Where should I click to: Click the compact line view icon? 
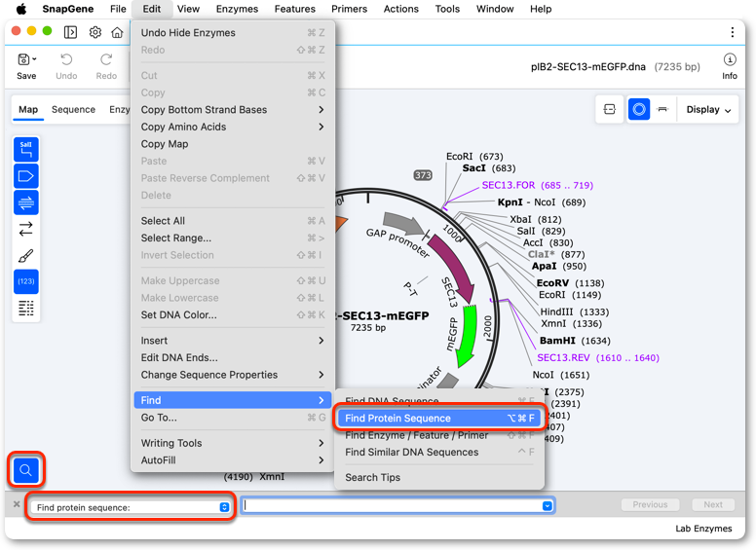tap(662, 109)
